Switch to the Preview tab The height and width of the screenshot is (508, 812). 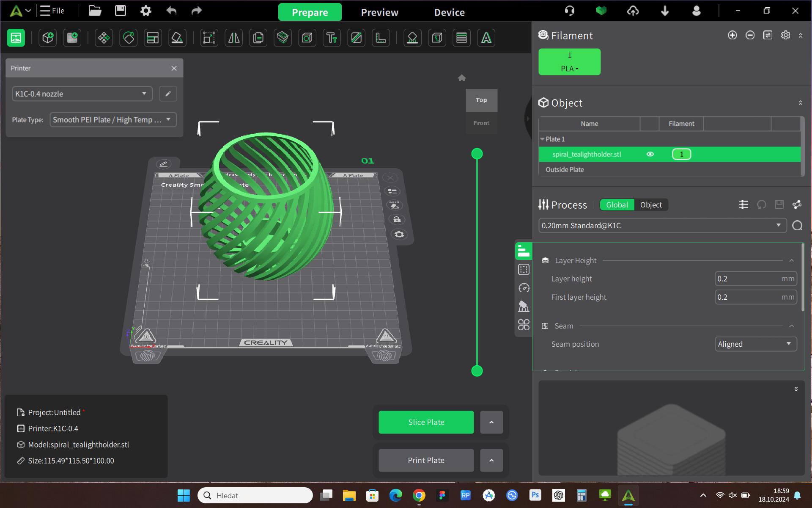pyautogui.click(x=379, y=12)
